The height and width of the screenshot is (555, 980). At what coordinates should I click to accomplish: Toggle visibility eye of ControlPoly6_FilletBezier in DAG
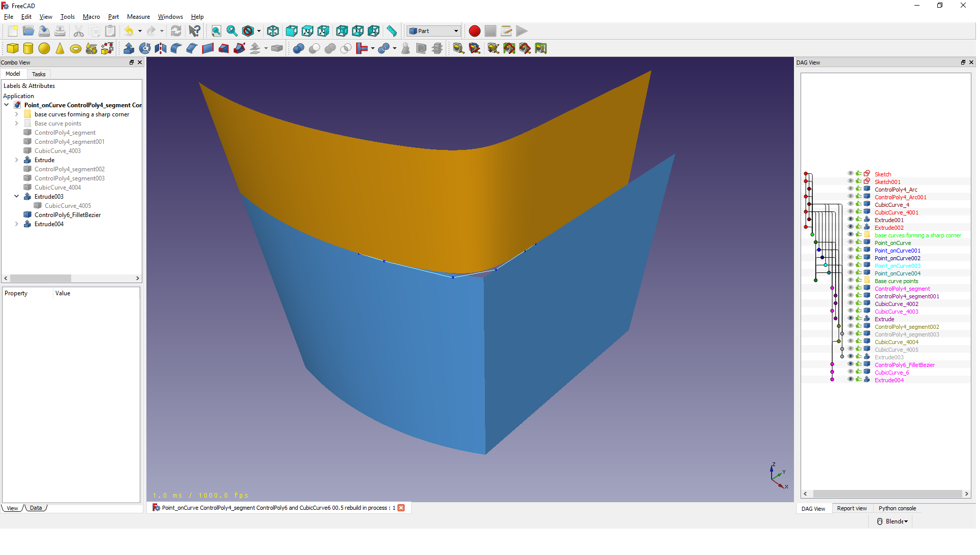[850, 364]
